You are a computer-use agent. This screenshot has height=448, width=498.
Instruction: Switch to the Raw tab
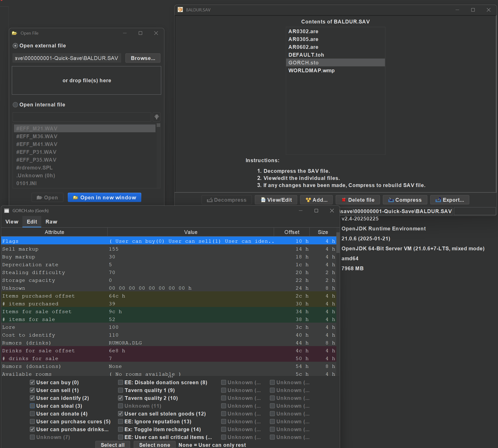51,222
